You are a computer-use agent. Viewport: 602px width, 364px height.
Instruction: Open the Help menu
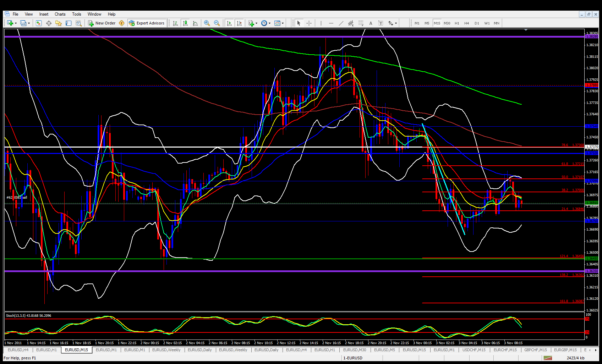click(112, 14)
